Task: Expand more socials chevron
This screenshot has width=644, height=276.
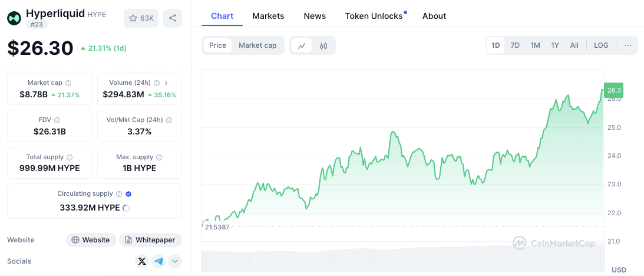Action: coord(175,261)
